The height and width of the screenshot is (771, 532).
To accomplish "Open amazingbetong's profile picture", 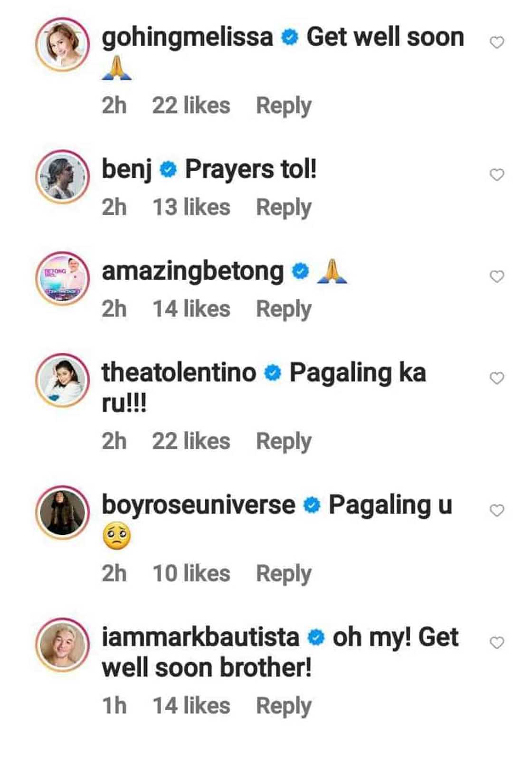I will coord(63,278).
